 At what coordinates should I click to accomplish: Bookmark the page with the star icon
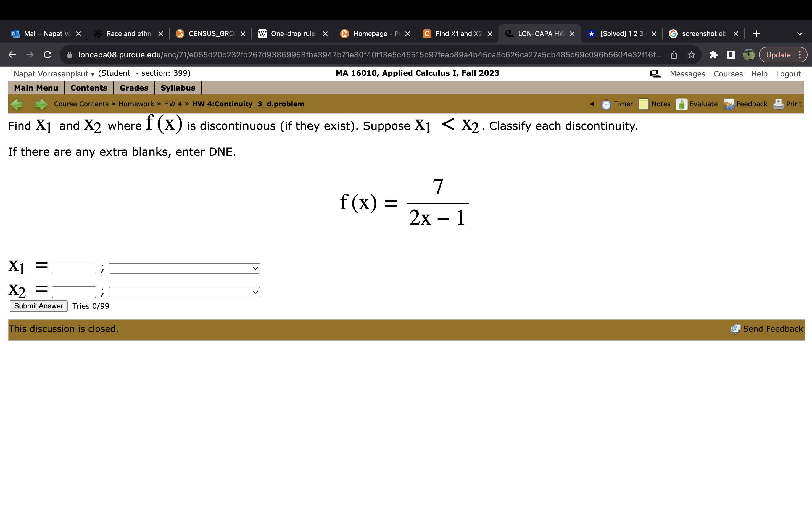coord(691,55)
